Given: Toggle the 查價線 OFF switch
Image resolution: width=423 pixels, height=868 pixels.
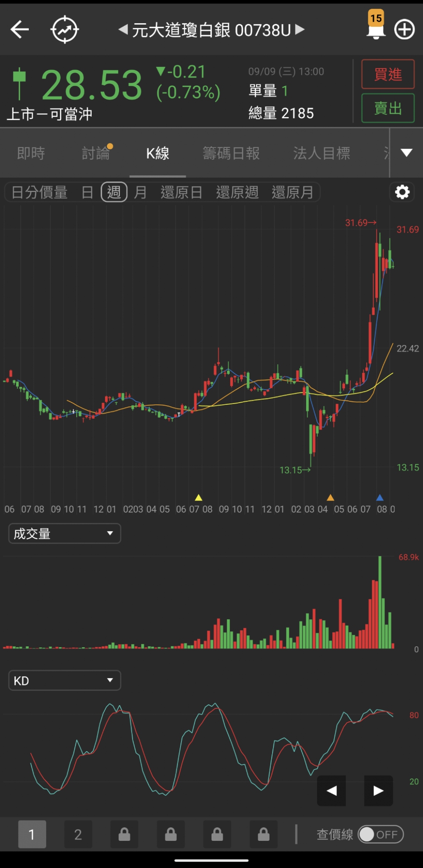Looking at the screenshot, I should [x=381, y=835].
